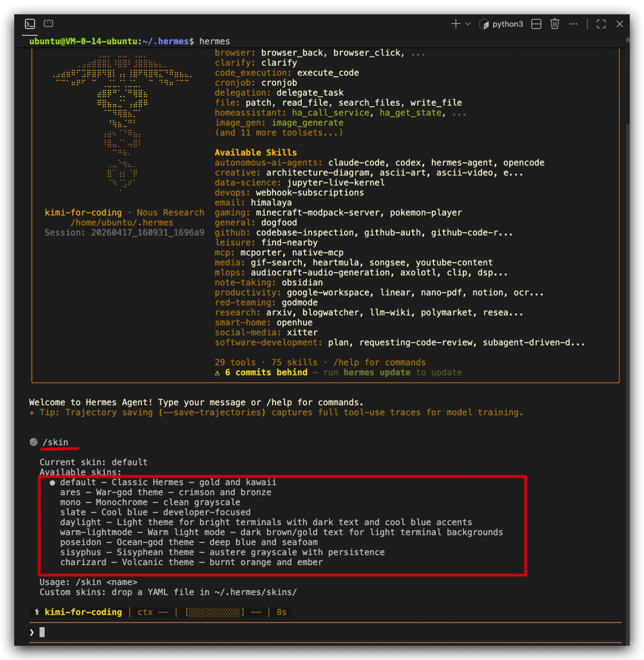Screen dimensions: 644x660
Task: Click '/help for commands' in summary line
Action: point(379,362)
